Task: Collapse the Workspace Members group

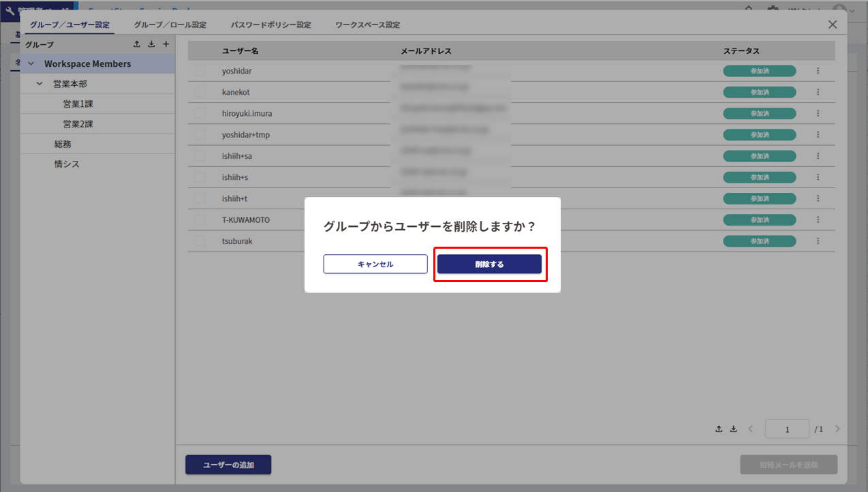Action: coord(31,64)
